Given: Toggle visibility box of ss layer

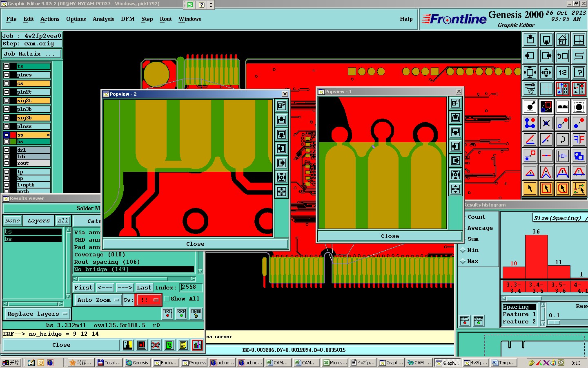Looking at the screenshot, I should point(7,135).
